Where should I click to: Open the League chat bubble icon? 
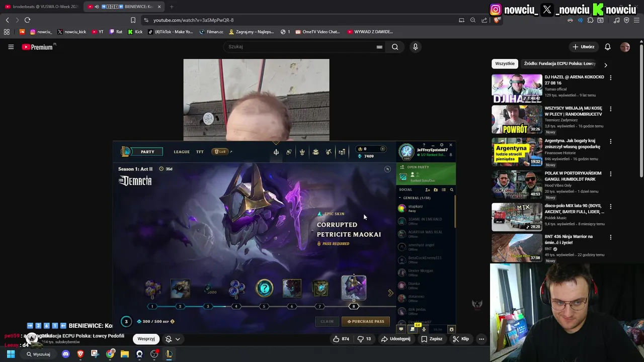point(401,329)
